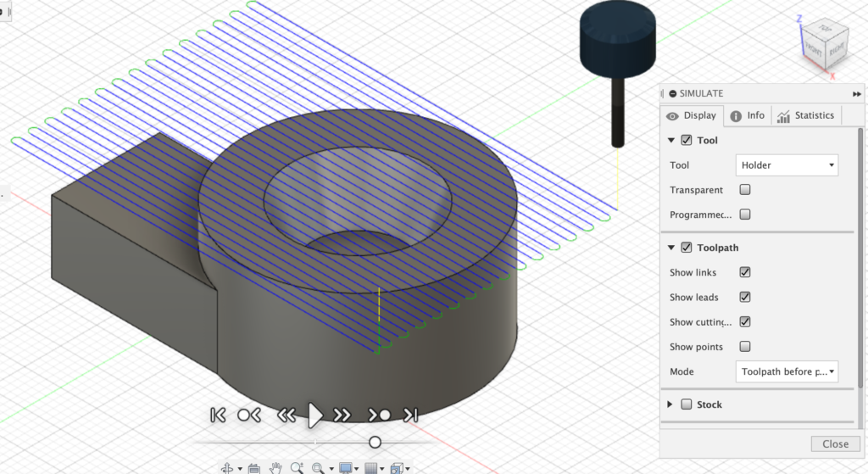
Task: Switch to the Info tab
Action: (747, 115)
